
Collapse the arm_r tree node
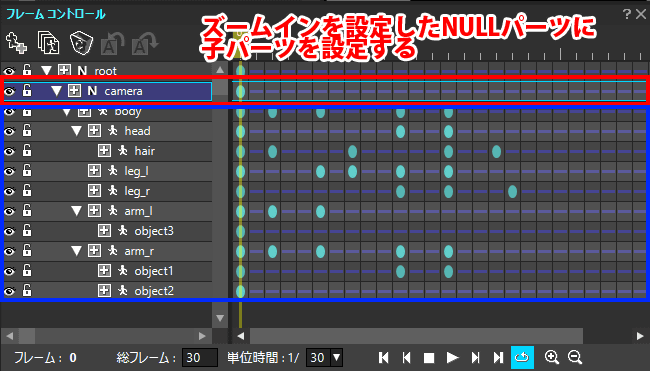76,251
